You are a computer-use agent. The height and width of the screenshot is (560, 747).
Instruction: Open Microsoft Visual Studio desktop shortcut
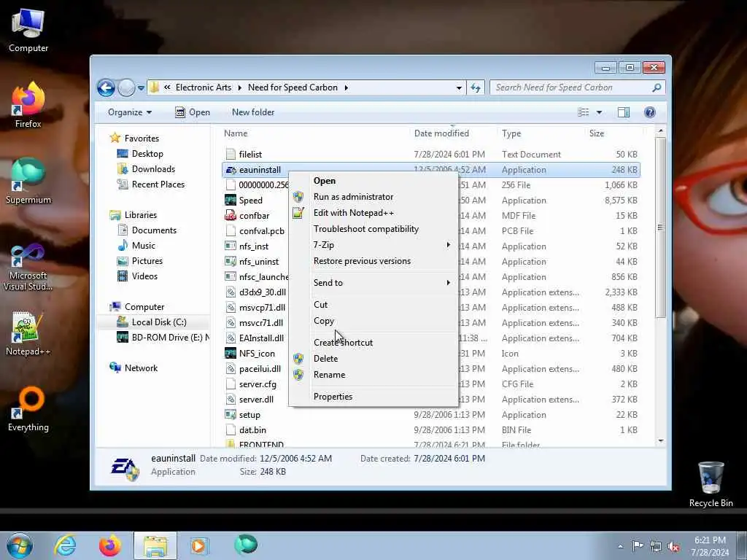[x=28, y=267]
